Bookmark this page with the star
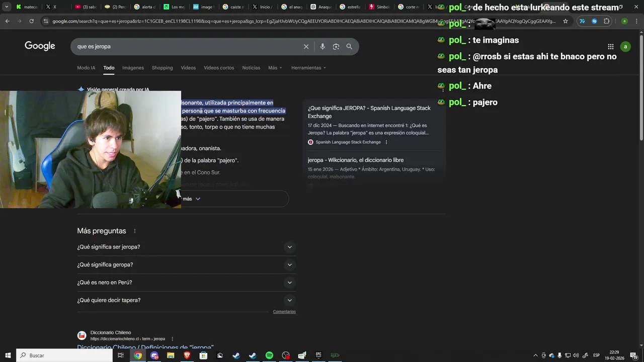The width and height of the screenshot is (644, 362). tap(566, 21)
